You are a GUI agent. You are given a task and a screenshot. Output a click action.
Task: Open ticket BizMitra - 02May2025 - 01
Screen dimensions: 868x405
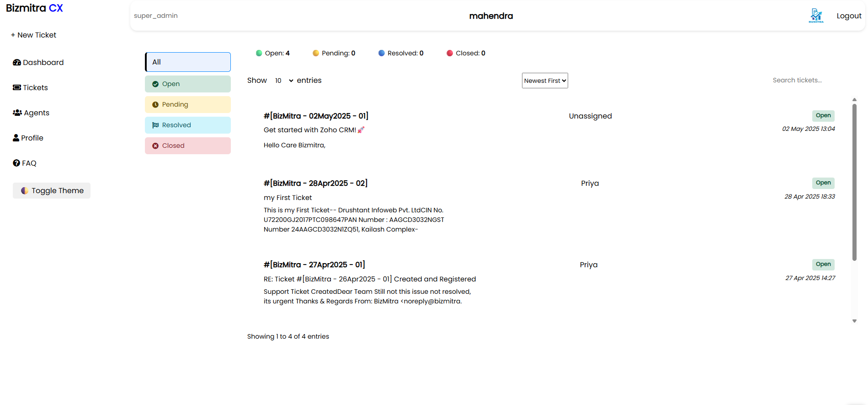coord(316,116)
